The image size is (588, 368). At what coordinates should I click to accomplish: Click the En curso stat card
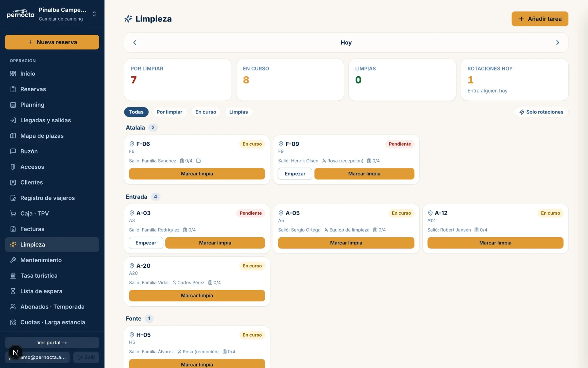click(x=290, y=80)
